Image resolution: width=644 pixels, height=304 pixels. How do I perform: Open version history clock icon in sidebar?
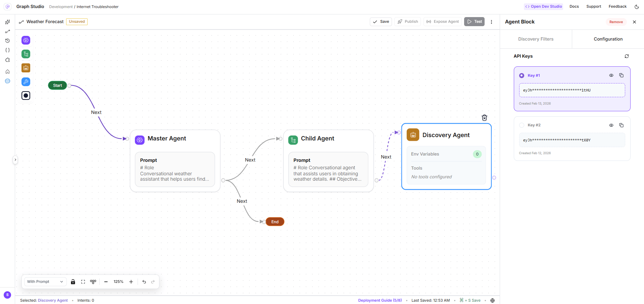click(7, 41)
